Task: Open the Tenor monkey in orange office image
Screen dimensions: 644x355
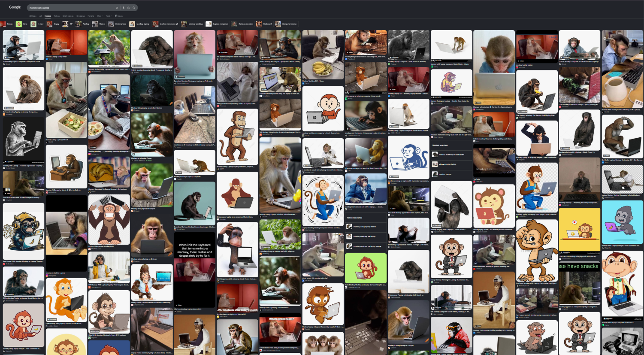Action: [66, 42]
